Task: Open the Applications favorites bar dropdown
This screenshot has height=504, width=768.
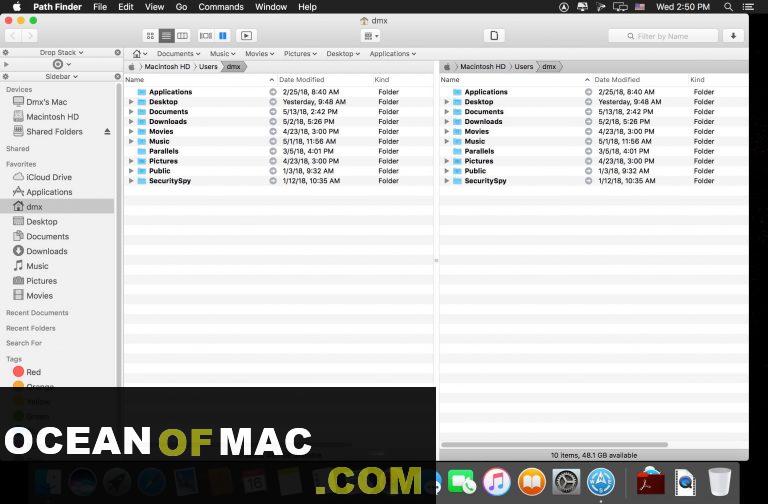Action: click(x=393, y=54)
